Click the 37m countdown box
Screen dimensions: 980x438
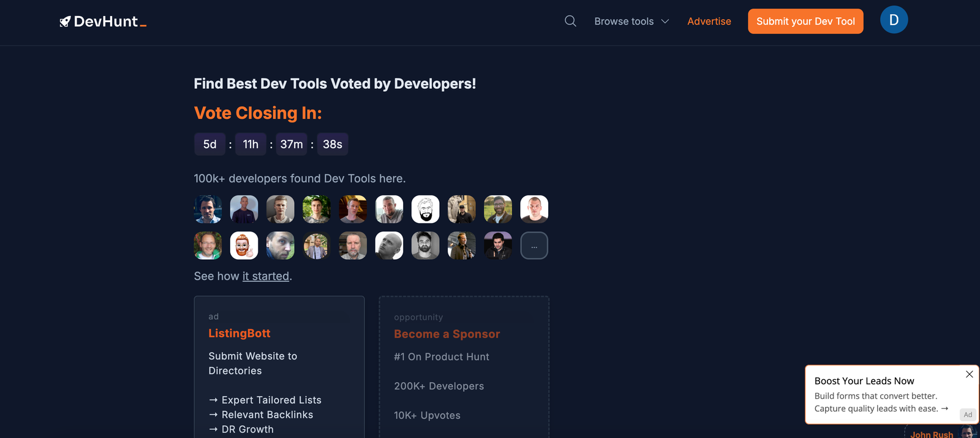[292, 145]
